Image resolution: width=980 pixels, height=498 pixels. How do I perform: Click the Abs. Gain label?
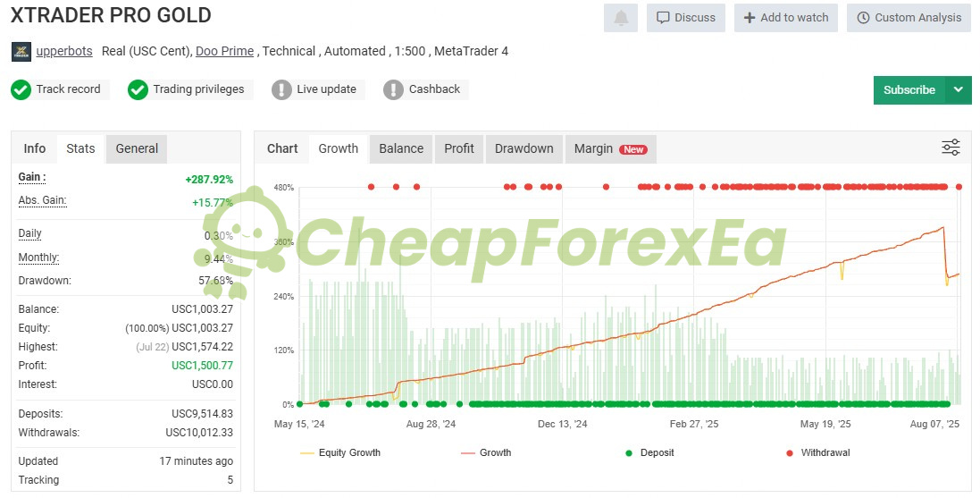pos(42,201)
